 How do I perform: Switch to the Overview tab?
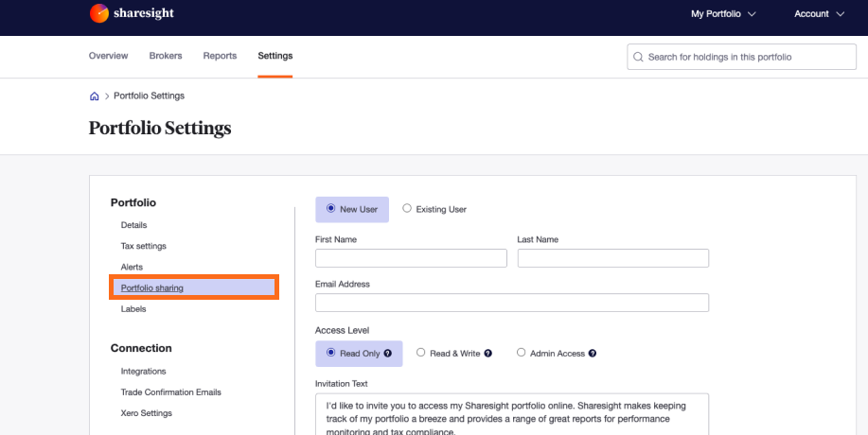coord(109,56)
